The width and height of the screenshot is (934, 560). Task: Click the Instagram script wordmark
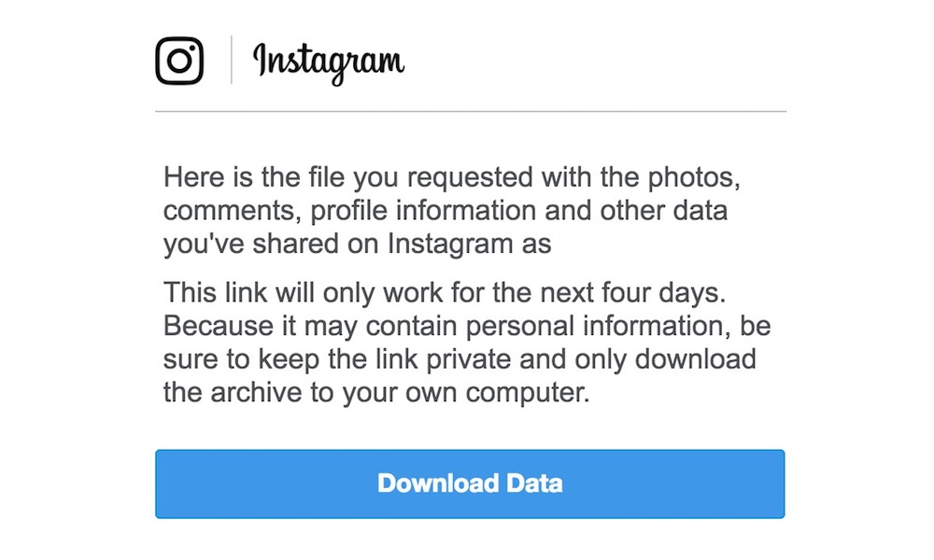click(x=329, y=63)
